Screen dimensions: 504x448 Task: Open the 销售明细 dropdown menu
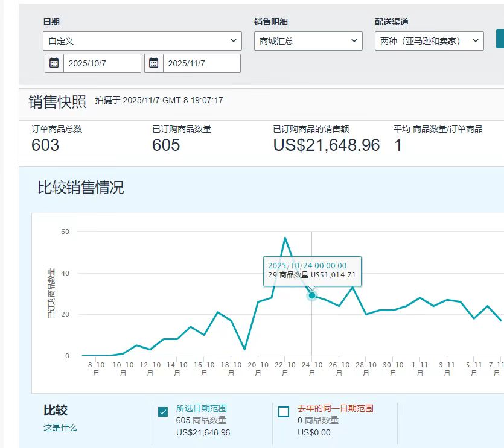tap(308, 40)
